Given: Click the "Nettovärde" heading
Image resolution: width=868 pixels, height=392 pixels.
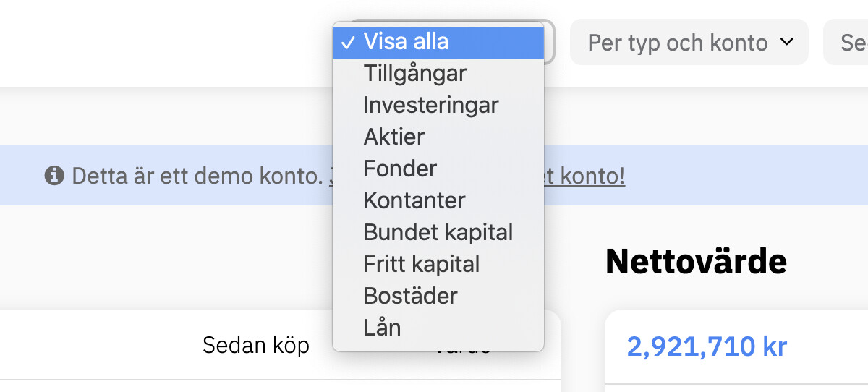Looking at the screenshot, I should click(x=695, y=261).
